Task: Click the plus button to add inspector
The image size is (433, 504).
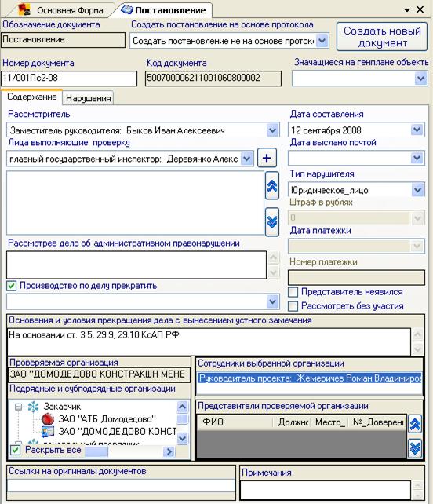Action: (267, 158)
